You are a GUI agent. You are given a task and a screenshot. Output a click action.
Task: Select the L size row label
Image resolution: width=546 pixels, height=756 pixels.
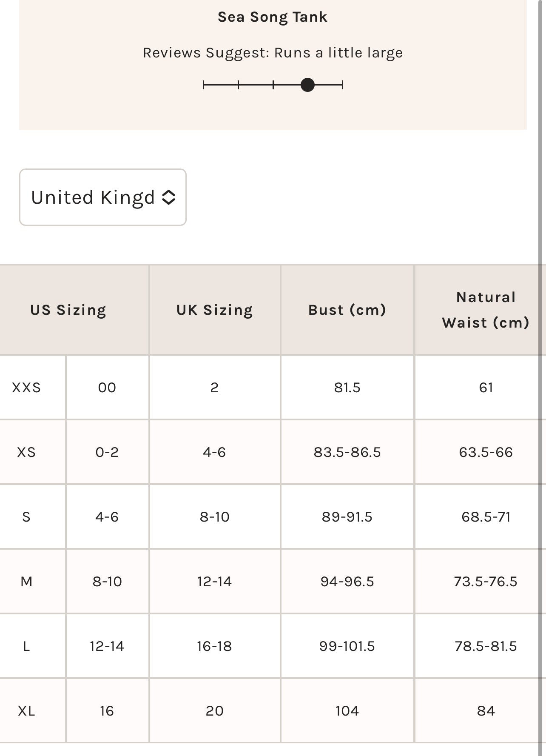point(26,646)
